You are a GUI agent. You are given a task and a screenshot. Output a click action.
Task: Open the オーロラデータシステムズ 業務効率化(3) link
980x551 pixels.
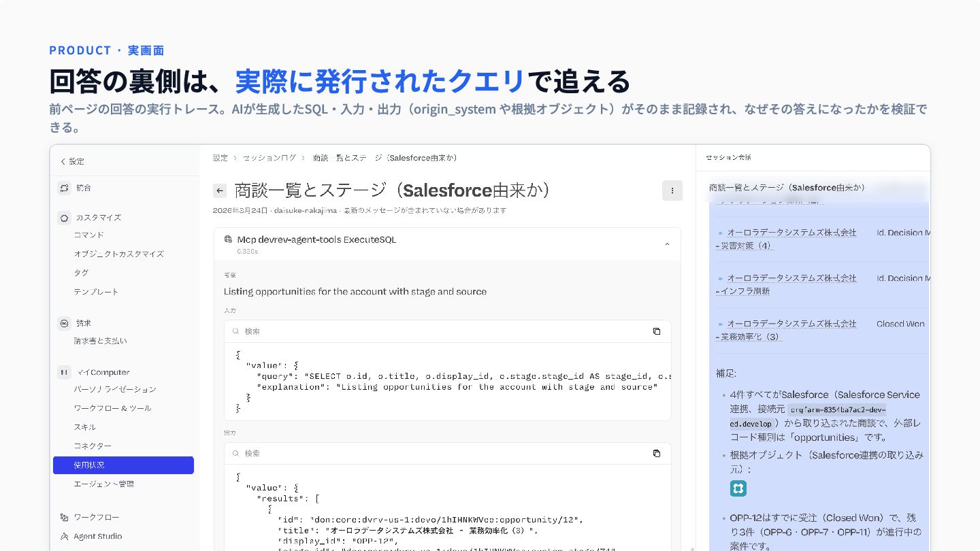pos(786,330)
